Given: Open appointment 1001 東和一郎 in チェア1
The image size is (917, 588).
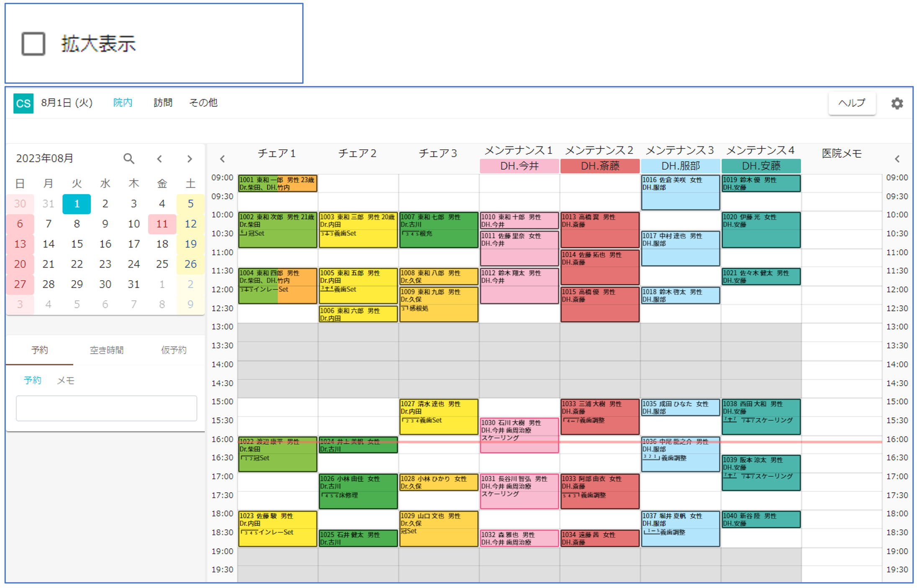Looking at the screenshot, I should pyautogui.click(x=277, y=184).
